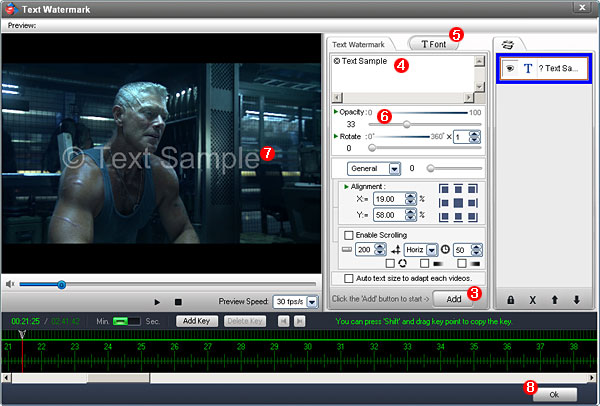Switch to the Text Watermark tab
This screenshot has width=600, height=406.
(x=359, y=45)
